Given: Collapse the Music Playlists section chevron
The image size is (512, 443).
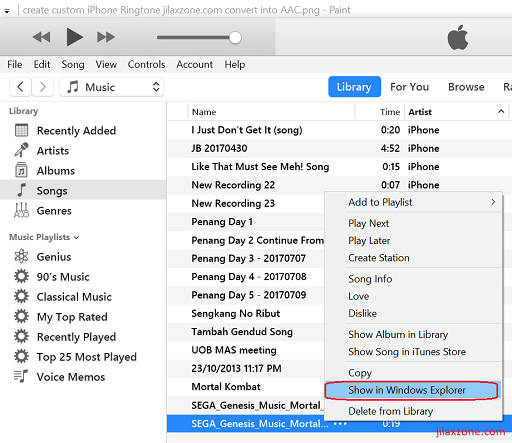Looking at the screenshot, I should [x=76, y=238].
